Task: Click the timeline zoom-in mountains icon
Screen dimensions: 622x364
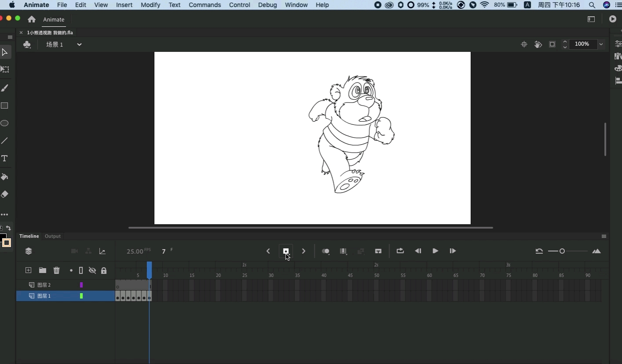Action: (x=597, y=251)
